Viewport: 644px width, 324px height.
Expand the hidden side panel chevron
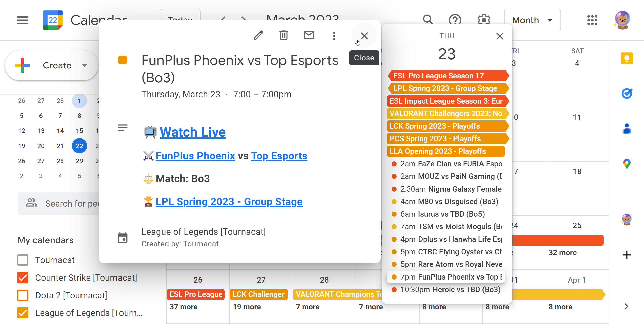(626, 306)
